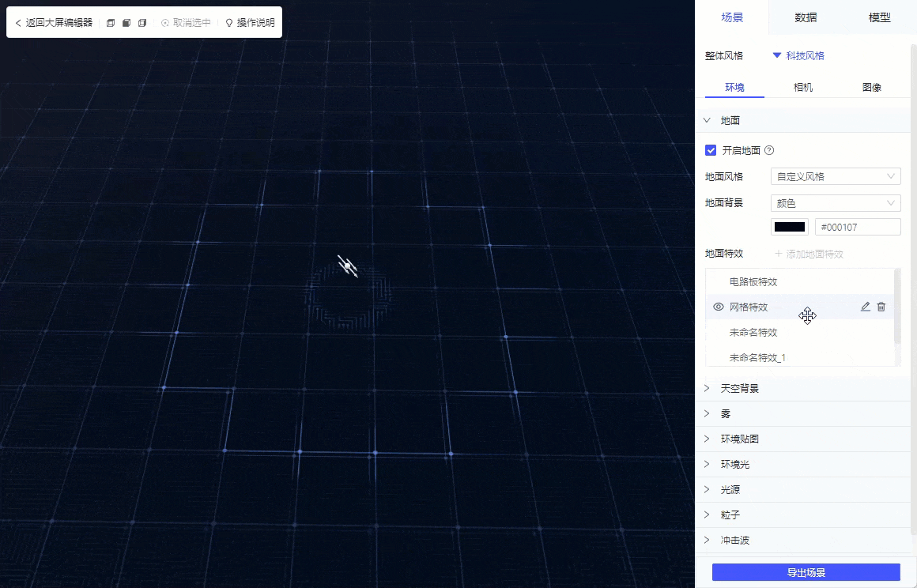Expand the 雾 section
The height and width of the screenshot is (588, 917).
[x=803, y=414]
